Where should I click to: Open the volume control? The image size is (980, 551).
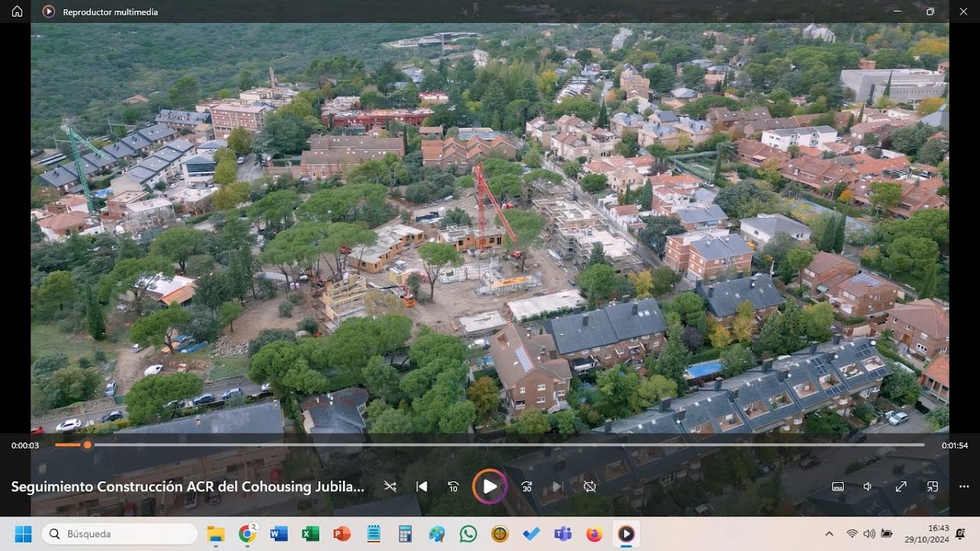tap(868, 486)
